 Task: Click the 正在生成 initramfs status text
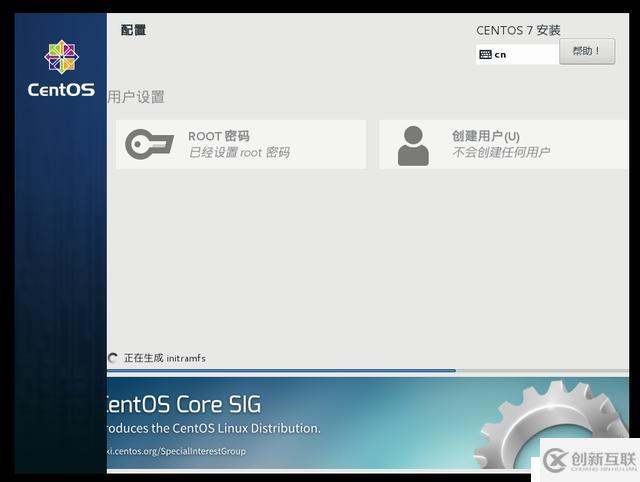point(165,358)
